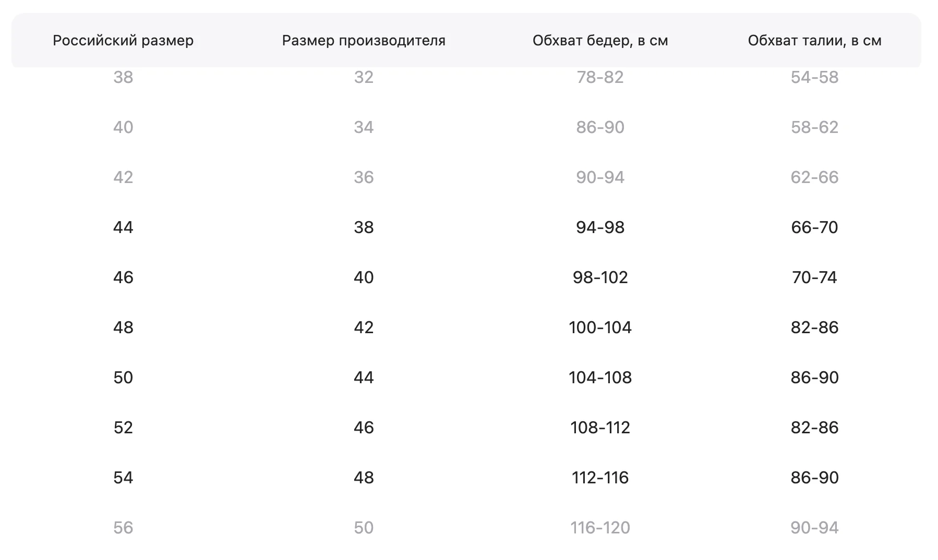Click waist measurement 70-74 cell
Image resolution: width=938 pixels, height=560 pixels.
pos(814,277)
